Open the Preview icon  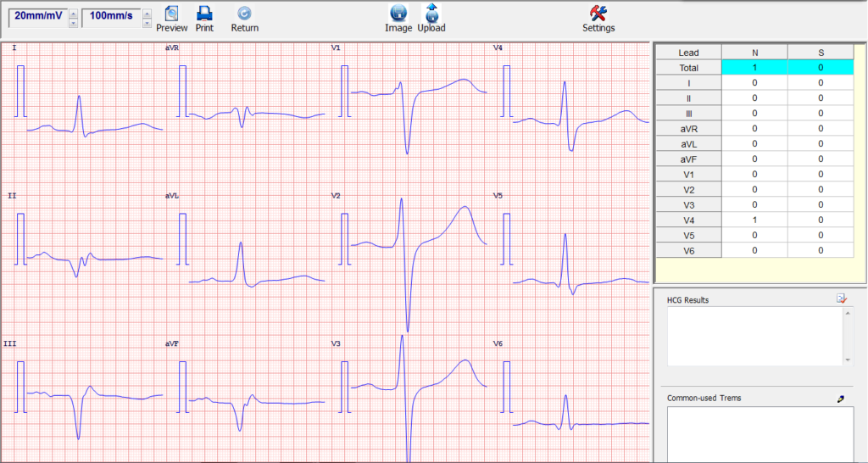[171, 14]
